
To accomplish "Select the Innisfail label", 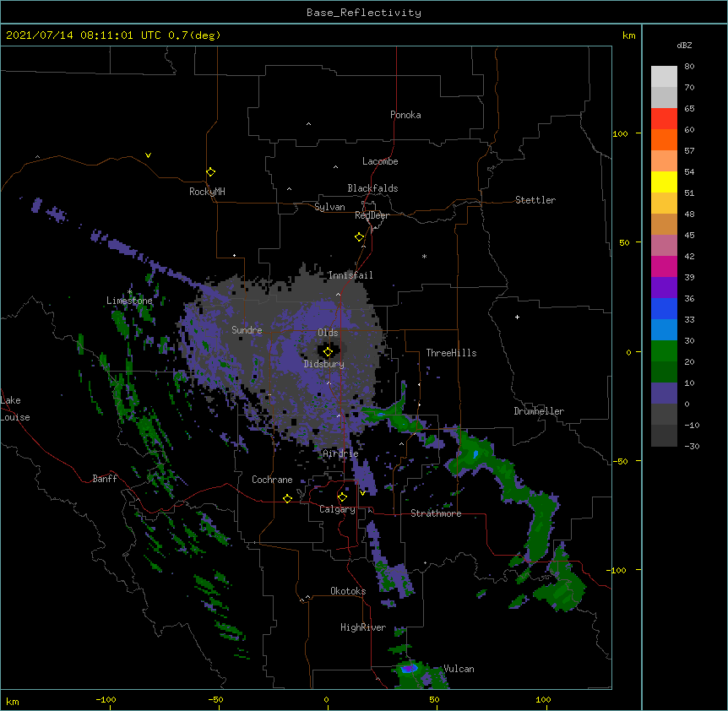I will pos(350,275).
